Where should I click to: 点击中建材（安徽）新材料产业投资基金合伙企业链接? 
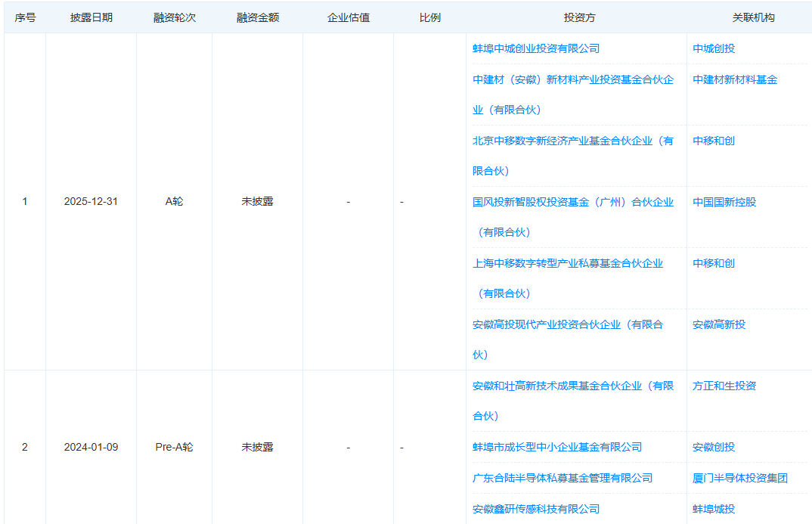click(575, 79)
